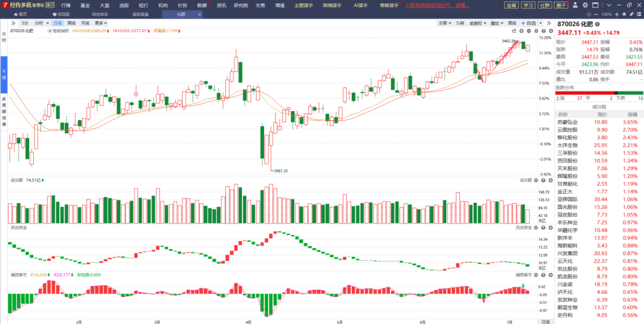Image resolution: width=644 pixels, height=324 pixels.
Task: Click the 宝箱 button
Action: click(511, 5)
